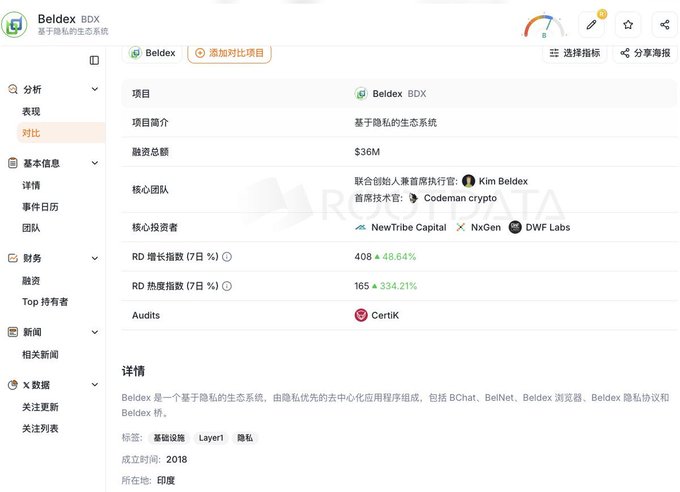The height and width of the screenshot is (492, 680).
Task: Click the Beldex comparison chip
Action: coord(152,53)
